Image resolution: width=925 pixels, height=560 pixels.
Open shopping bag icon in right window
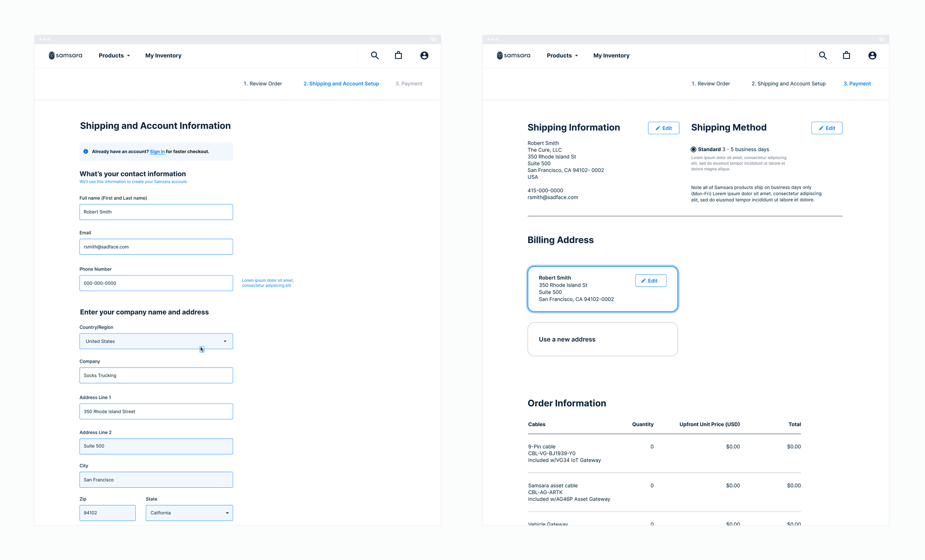846,55
